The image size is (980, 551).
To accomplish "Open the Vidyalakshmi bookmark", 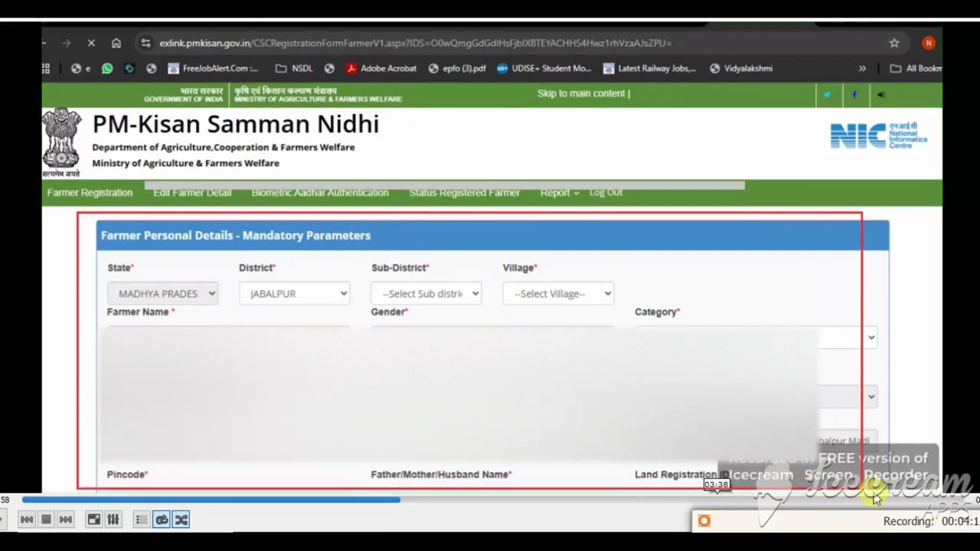I will (741, 68).
